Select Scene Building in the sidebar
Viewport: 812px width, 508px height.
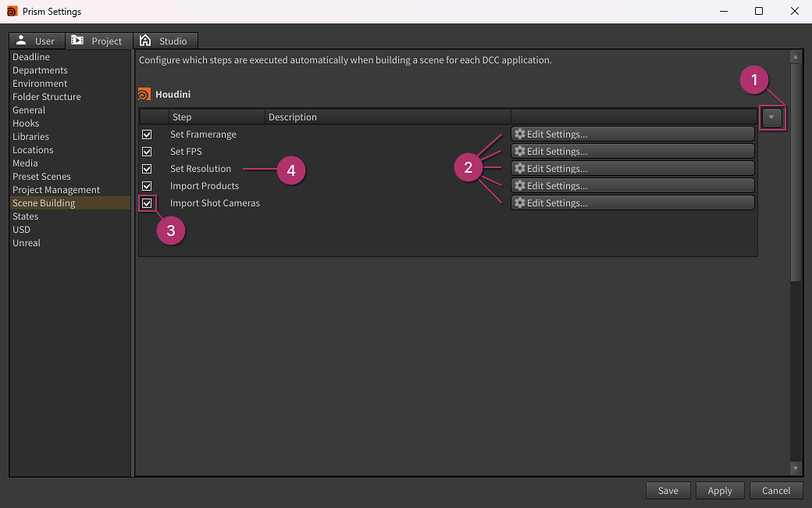pos(44,202)
